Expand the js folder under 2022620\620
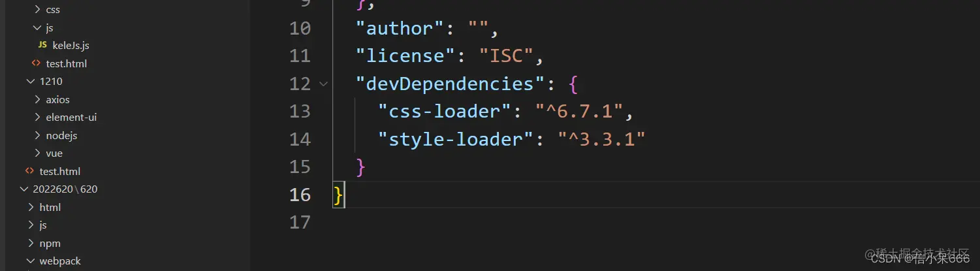This screenshot has height=271, width=980. pyautogui.click(x=30, y=225)
